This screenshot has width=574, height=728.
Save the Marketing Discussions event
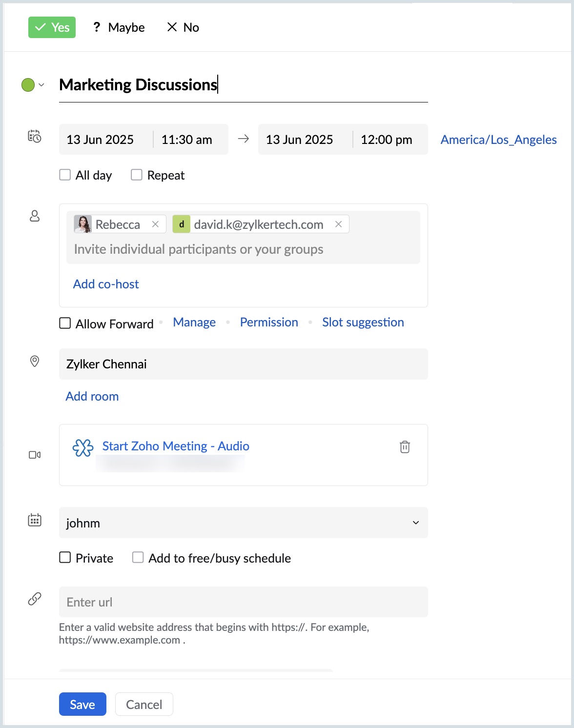pyautogui.click(x=82, y=704)
